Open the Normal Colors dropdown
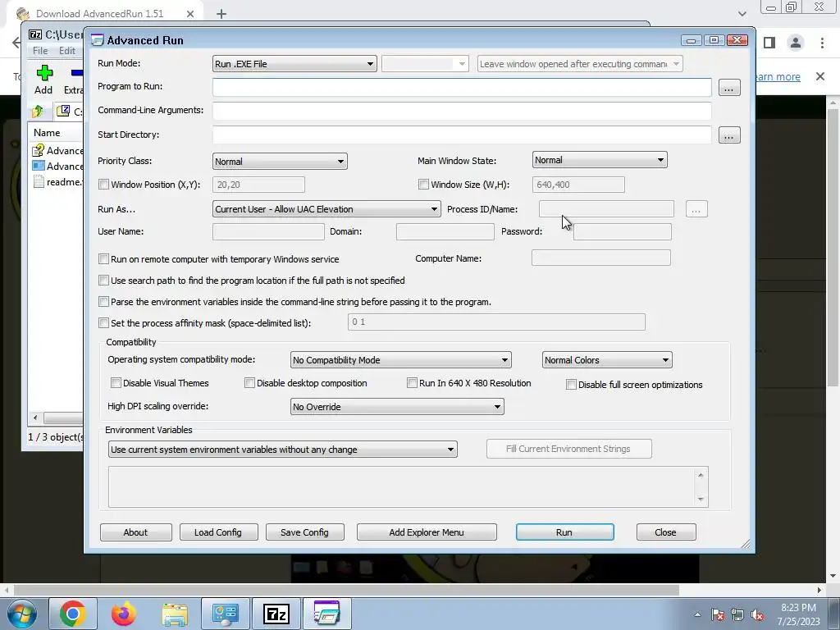 pos(607,360)
